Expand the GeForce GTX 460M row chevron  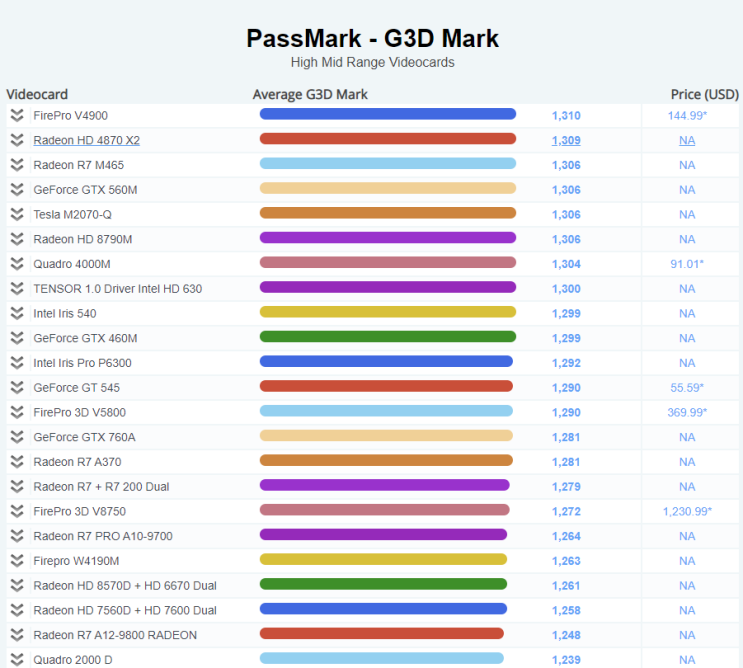coord(17,338)
